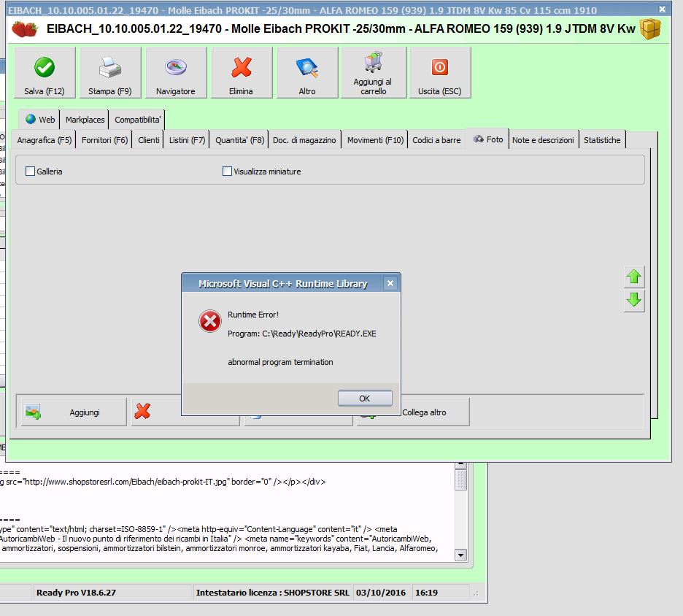
Task: Open the Note e descrizioni tab
Action: click(543, 140)
